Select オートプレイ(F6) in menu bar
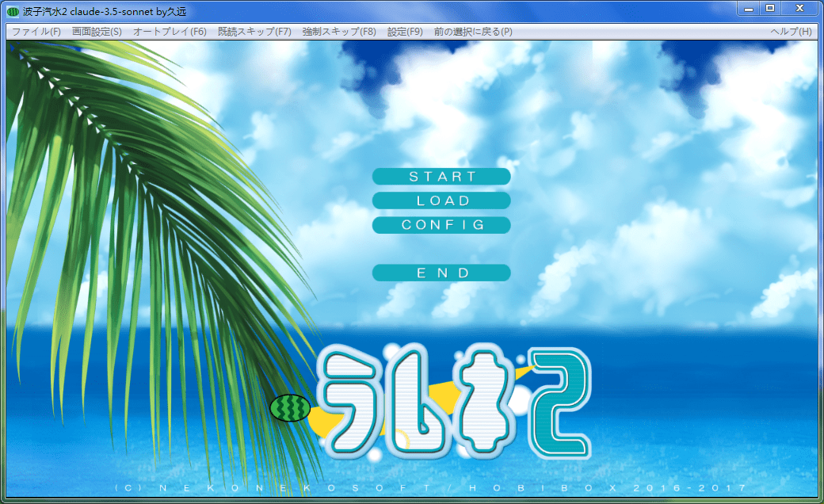This screenshot has width=824, height=504. click(170, 32)
